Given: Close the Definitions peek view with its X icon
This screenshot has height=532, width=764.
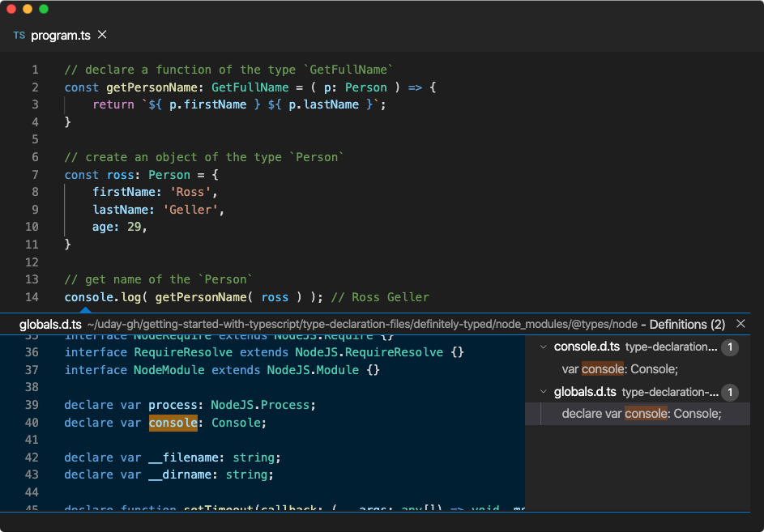Looking at the screenshot, I should [741, 324].
